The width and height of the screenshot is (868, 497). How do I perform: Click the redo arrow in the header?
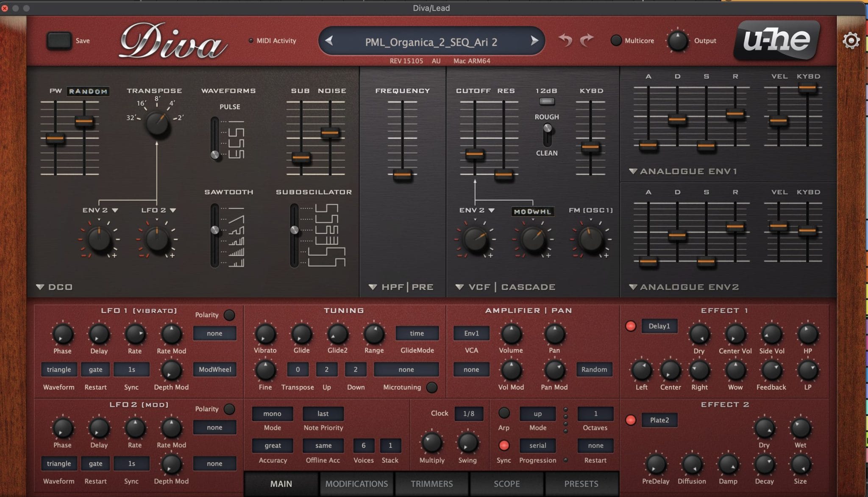click(x=586, y=40)
